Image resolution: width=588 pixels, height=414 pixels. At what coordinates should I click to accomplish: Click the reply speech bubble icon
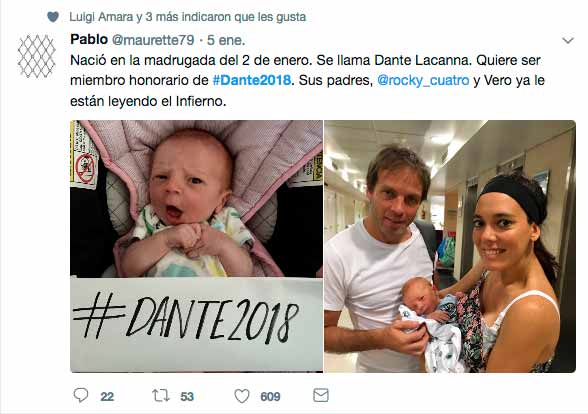click(81, 395)
